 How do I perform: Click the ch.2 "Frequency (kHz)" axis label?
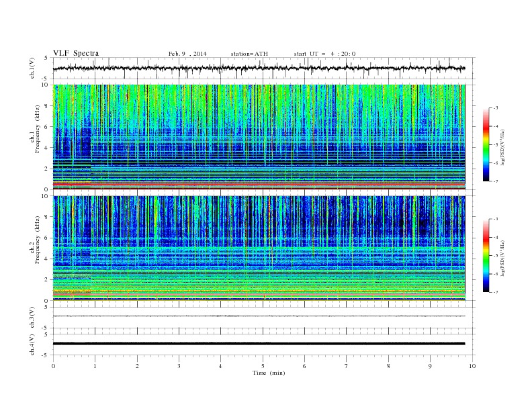37,239
